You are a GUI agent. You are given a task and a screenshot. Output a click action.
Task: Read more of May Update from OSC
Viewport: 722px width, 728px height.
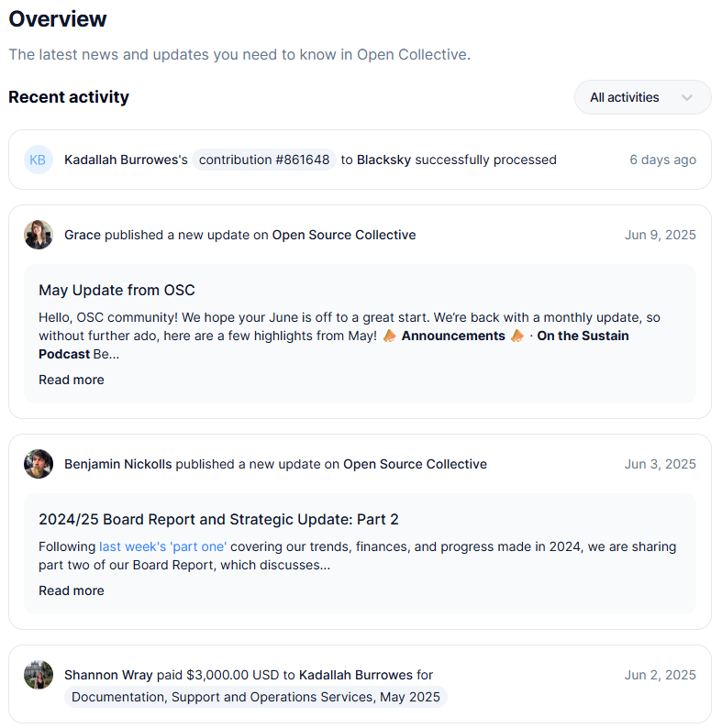[x=72, y=380]
